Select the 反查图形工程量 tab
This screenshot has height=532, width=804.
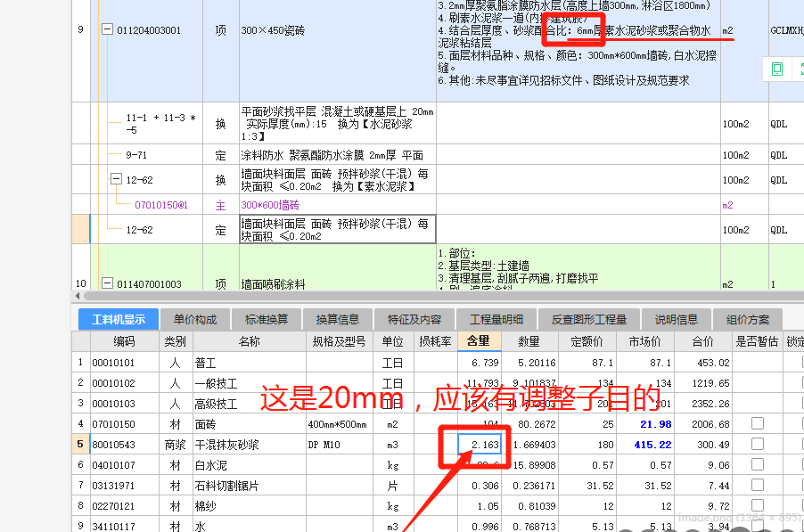[588, 319]
